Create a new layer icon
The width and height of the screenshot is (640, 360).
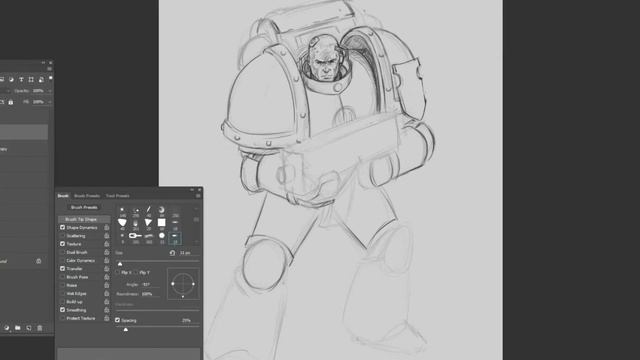[x=29, y=328]
